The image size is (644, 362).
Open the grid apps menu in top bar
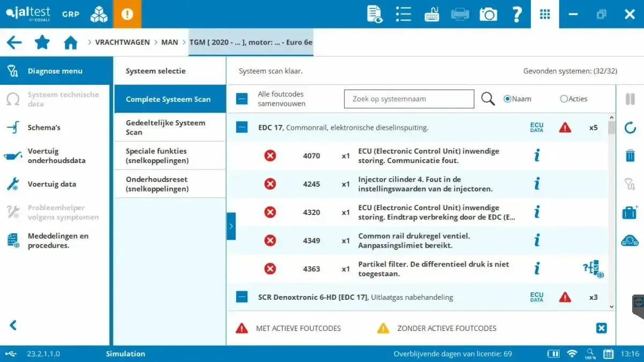pyautogui.click(x=545, y=14)
